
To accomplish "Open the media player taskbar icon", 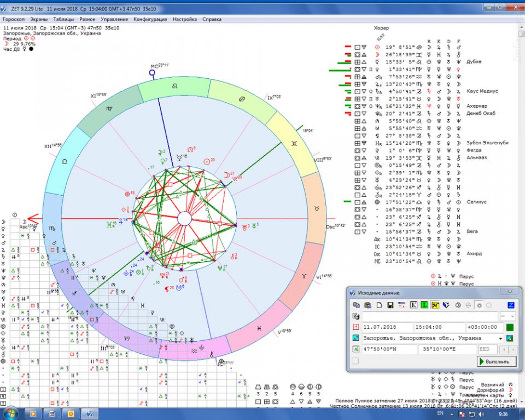I will coord(33,414).
